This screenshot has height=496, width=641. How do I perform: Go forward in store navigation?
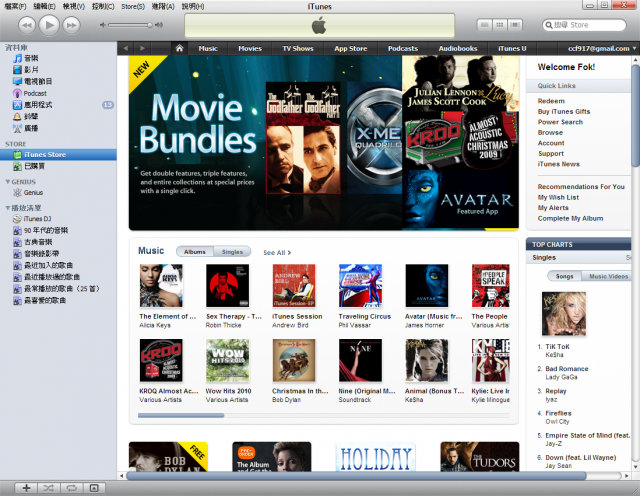click(142, 48)
